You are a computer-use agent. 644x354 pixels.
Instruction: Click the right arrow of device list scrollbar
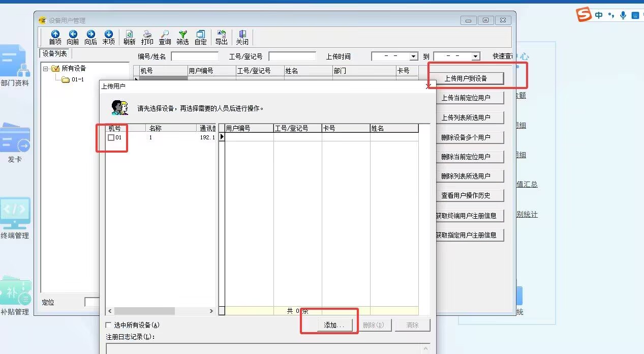pyautogui.click(x=212, y=311)
